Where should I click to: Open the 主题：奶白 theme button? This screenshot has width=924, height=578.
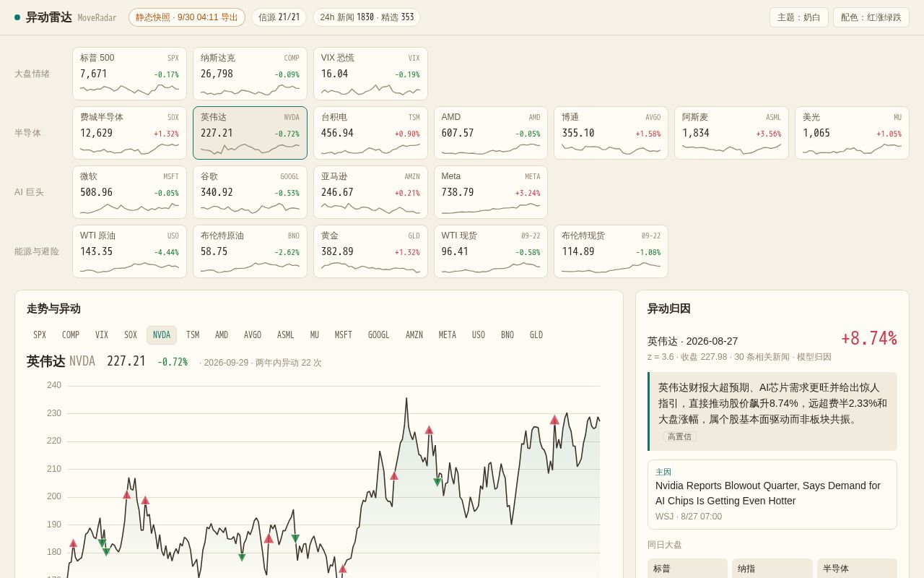[799, 17]
